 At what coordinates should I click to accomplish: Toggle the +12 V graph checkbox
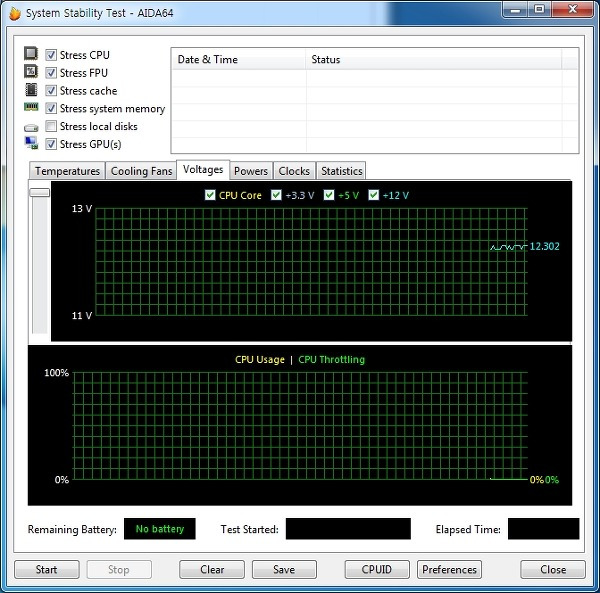[373, 195]
